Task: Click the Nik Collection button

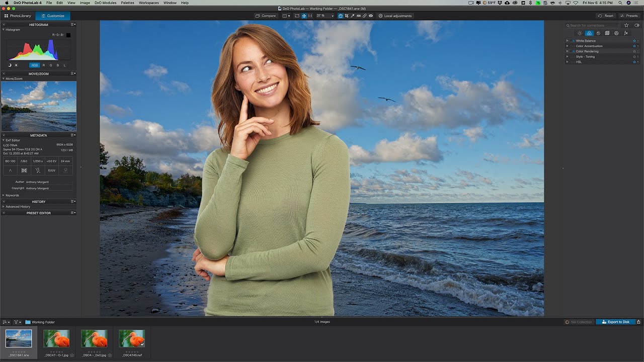Action: point(579,322)
